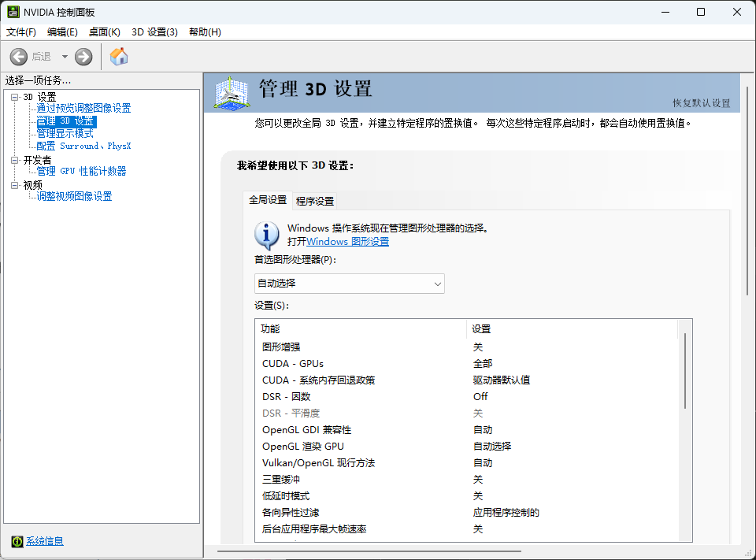The height and width of the screenshot is (560, 756).
Task: Click the horizontal scrollbar at the bottom
Action: (369, 551)
